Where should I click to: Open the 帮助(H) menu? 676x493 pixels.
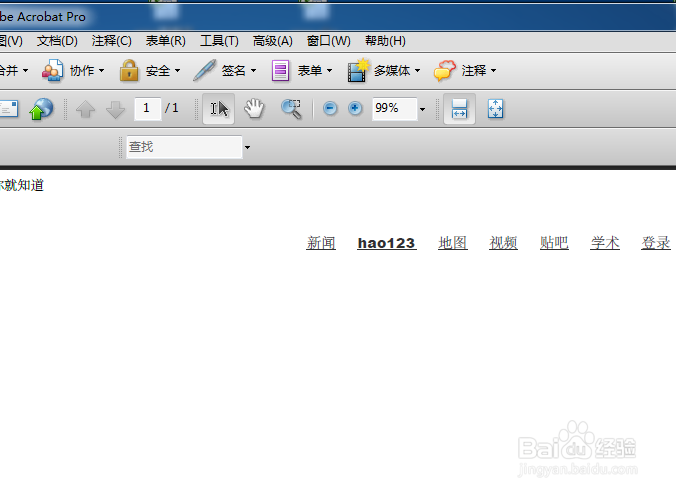[385, 41]
